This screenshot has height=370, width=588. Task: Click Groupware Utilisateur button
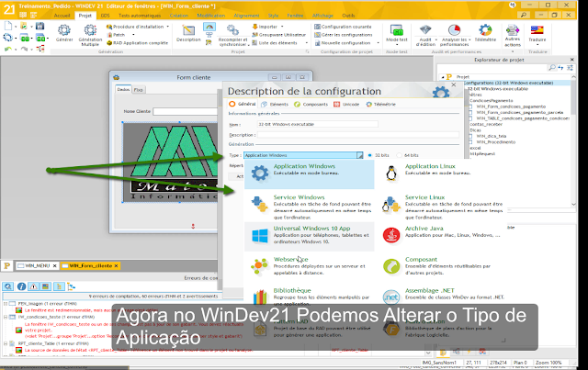click(279, 35)
